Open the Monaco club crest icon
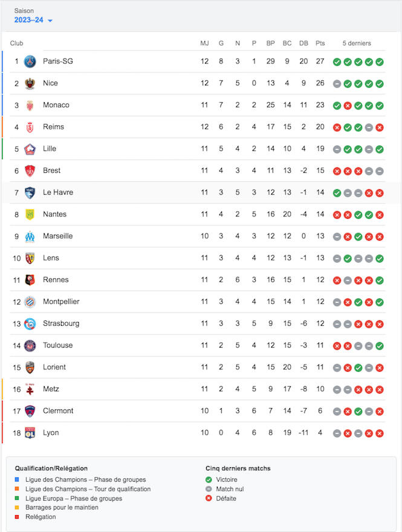 pos(30,106)
